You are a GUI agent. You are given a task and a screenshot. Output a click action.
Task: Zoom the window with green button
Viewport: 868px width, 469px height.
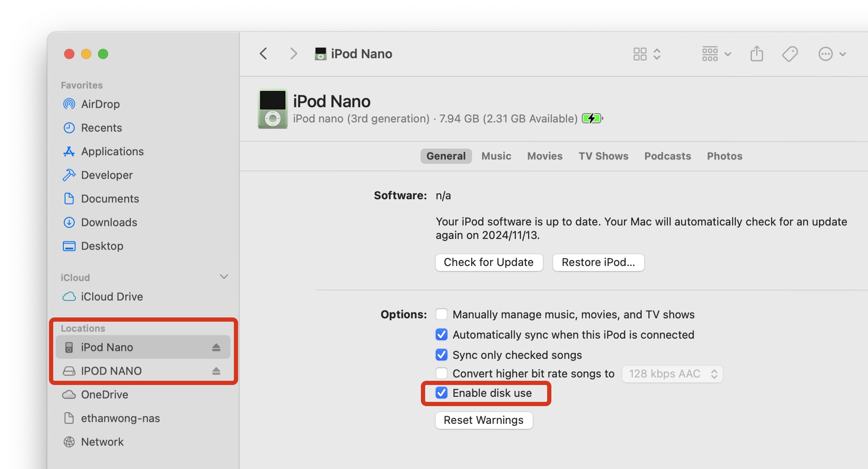[x=103, y=54]
